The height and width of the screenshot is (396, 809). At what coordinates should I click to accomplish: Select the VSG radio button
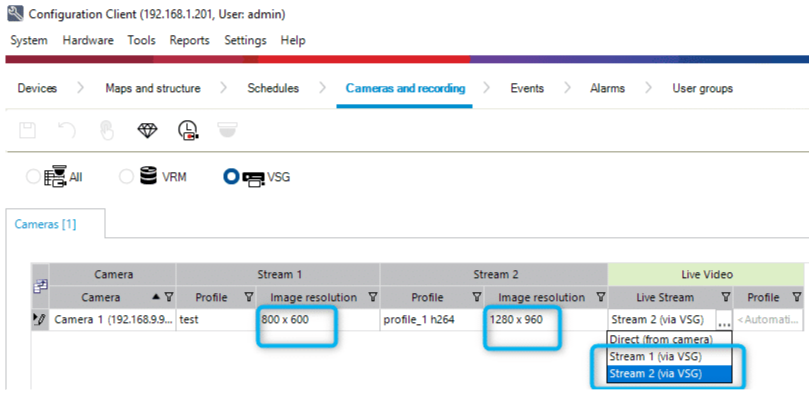click(x=231, y=177)
